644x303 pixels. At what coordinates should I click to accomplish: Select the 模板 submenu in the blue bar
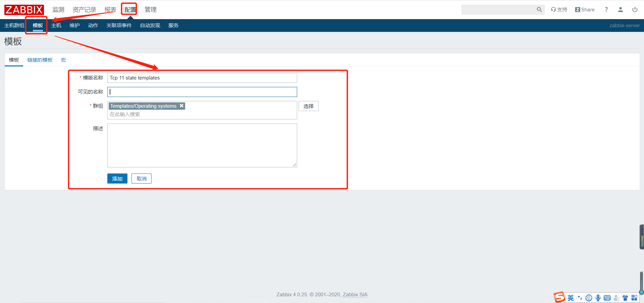point(38,26)
